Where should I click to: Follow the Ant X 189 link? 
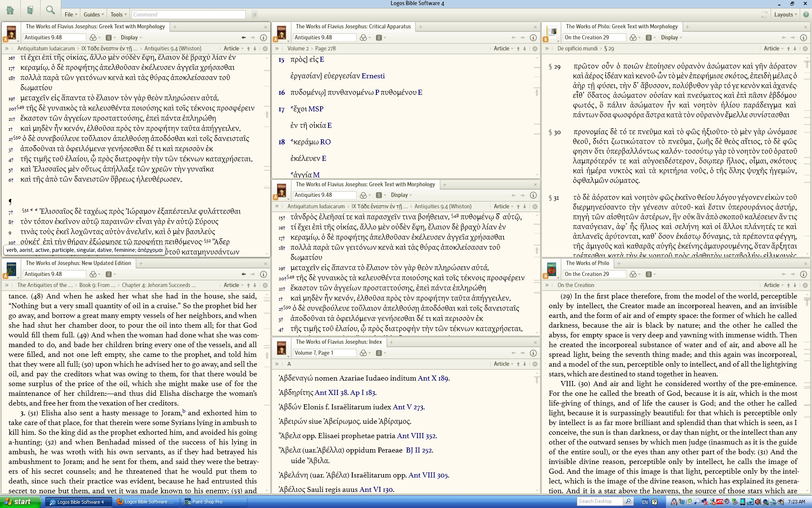point(433,378)
